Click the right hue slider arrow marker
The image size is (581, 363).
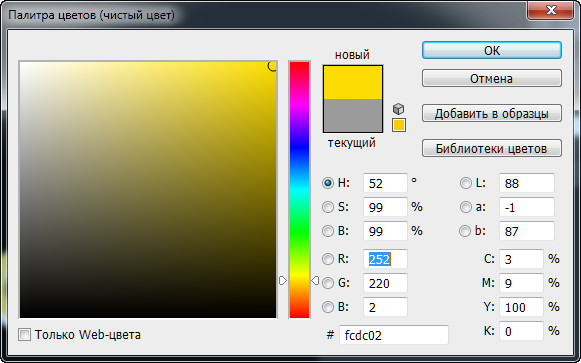point(315,281)
